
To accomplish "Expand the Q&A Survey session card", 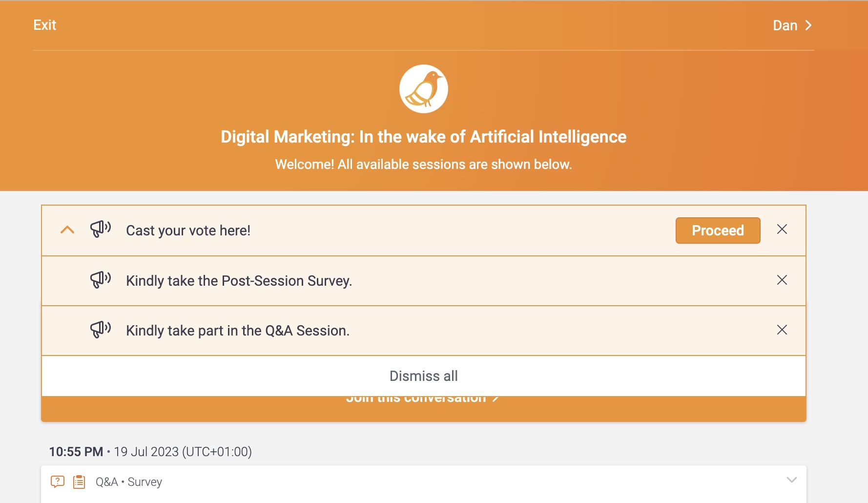I will (792, 480).
